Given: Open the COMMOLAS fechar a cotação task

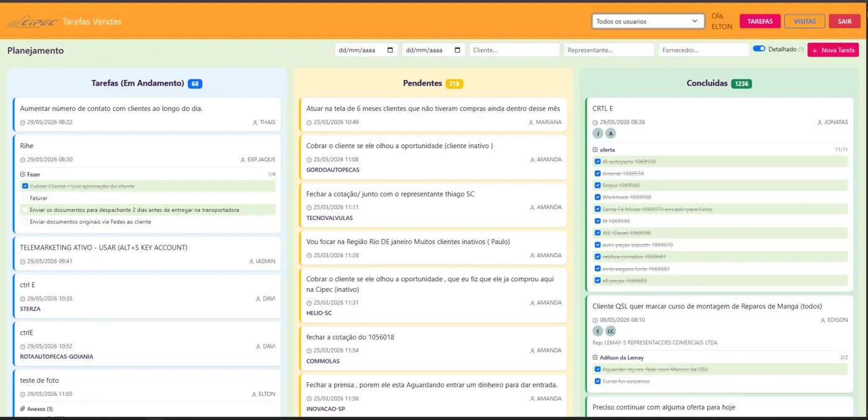Looking at the screenshot, I should pos(433,349).
